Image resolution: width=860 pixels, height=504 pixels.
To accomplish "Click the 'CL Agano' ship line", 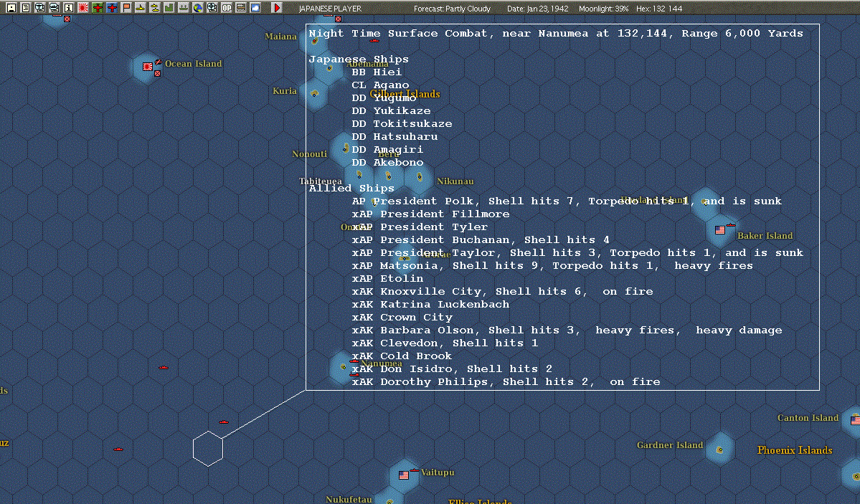I will click(380, 85).
